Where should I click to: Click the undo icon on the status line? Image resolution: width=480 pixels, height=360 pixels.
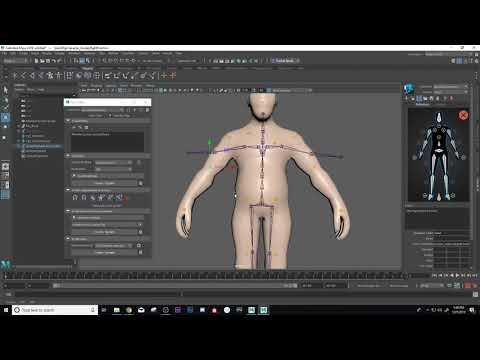click(54, 61)
